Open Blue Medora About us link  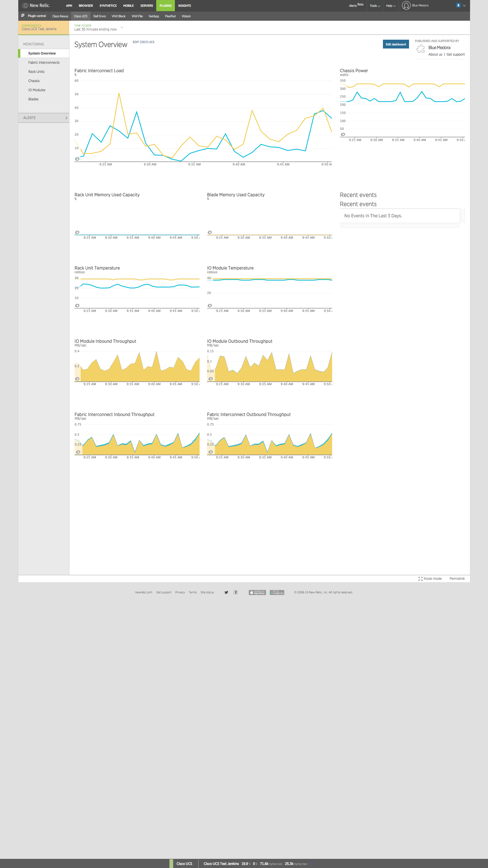pos(435,55)
